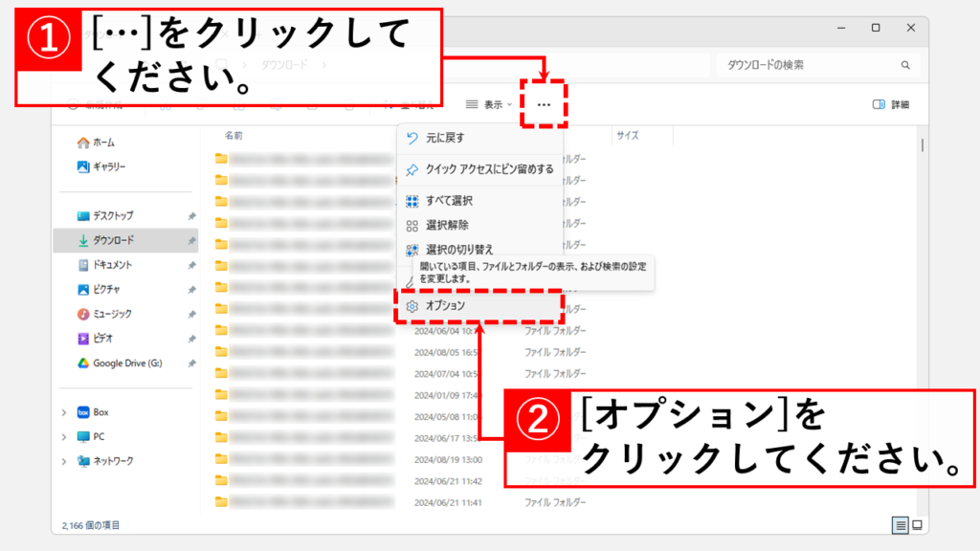Select すべて選択 in the menu
Viewport: 980px width, 551px height.
tap(448, 201)
